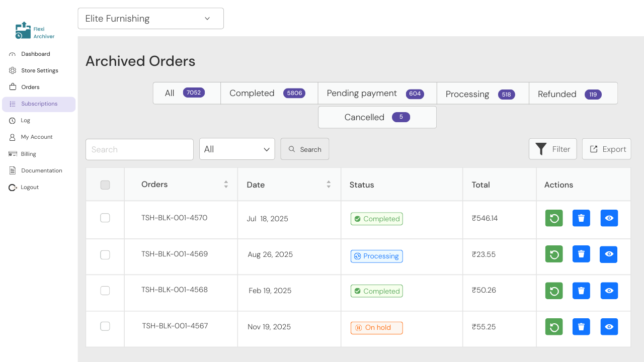
Task: Click restore icon for order TSH-BLK-001-4570
Action: click(x=554, y=218)
